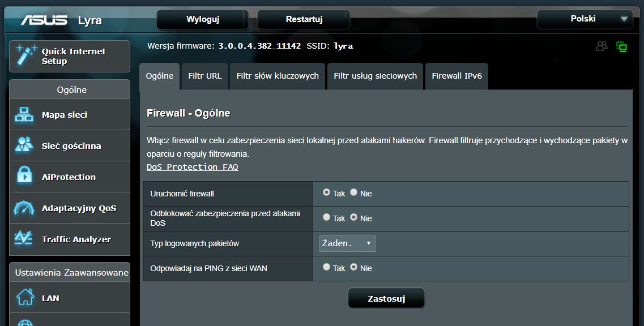Open the Sieć gościnna guest network icon
The width and height of the screenshot is (644, 326).
[24, 145]
